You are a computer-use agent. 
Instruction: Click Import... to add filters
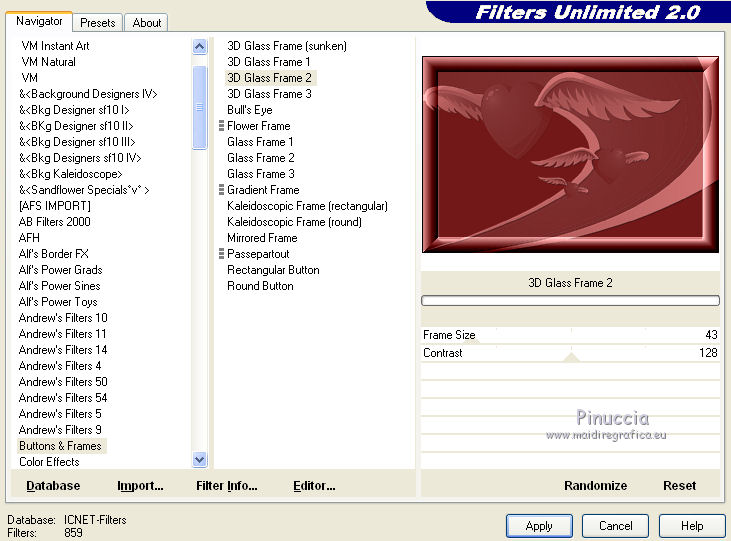(x=140, y=486)
